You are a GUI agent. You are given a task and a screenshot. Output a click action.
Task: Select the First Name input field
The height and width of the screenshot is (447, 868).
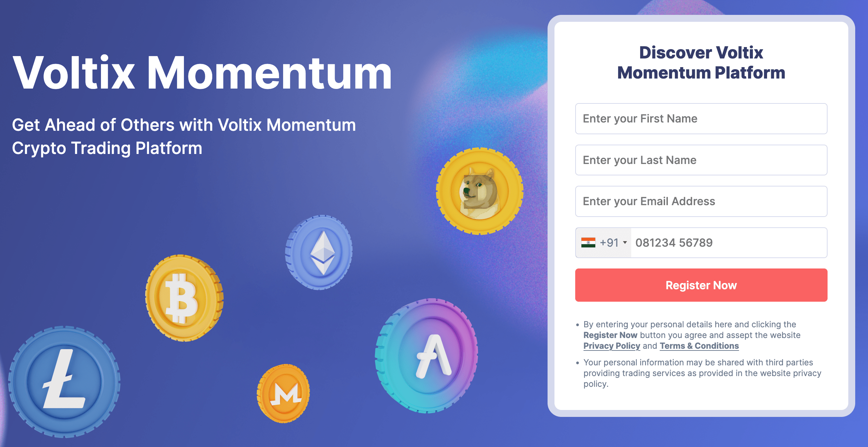(x=702, y=119)
